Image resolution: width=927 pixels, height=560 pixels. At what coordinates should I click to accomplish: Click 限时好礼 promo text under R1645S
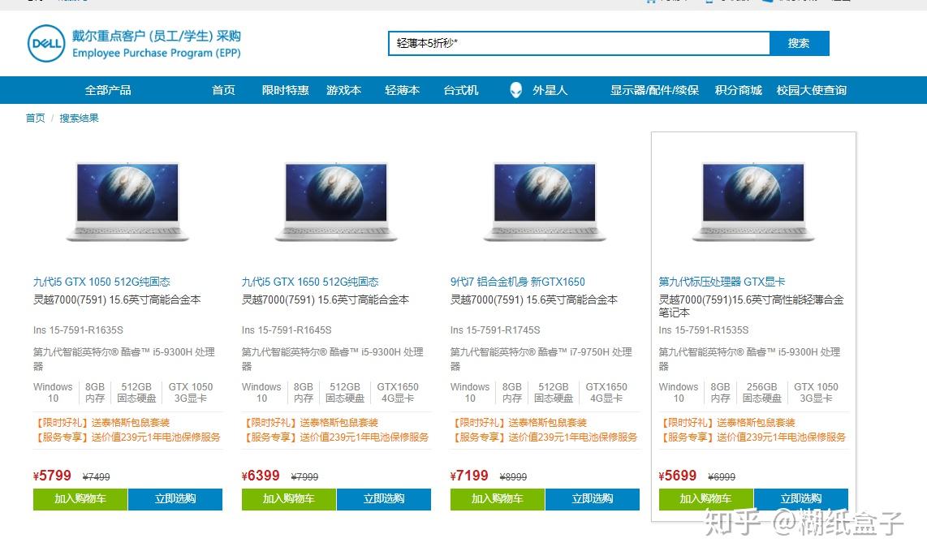pos(310,423)
